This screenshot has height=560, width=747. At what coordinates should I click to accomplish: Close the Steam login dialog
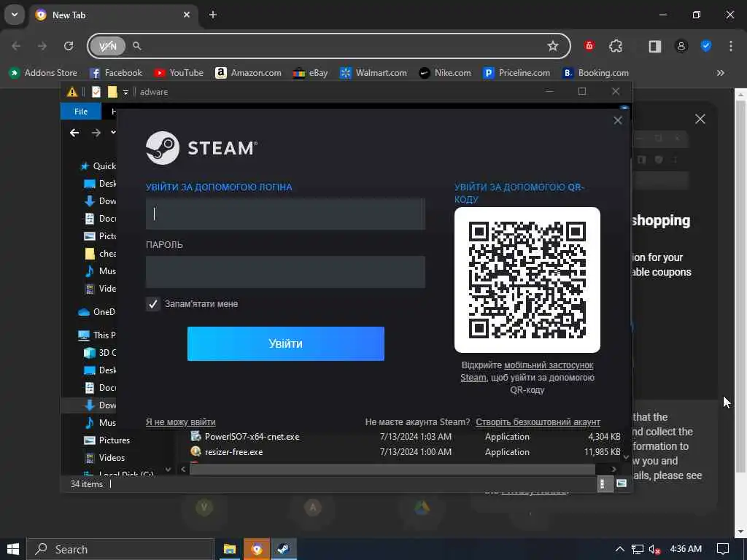pyautogui.click(x=617, y=120)
